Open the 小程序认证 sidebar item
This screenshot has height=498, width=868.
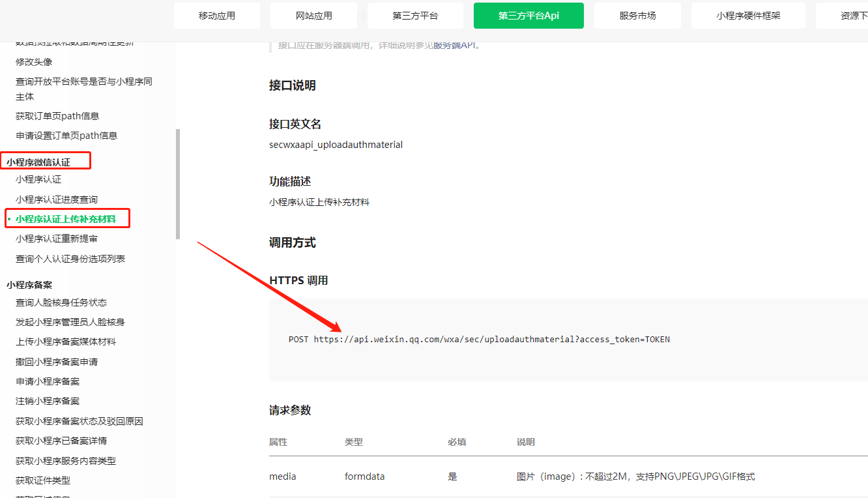pyautogui.click(x=38, y=179)
